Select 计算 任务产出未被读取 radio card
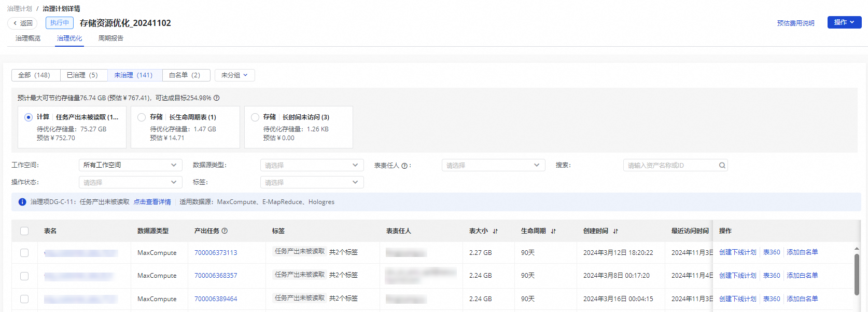Screen dimensions: 868x312 [72, 127]
